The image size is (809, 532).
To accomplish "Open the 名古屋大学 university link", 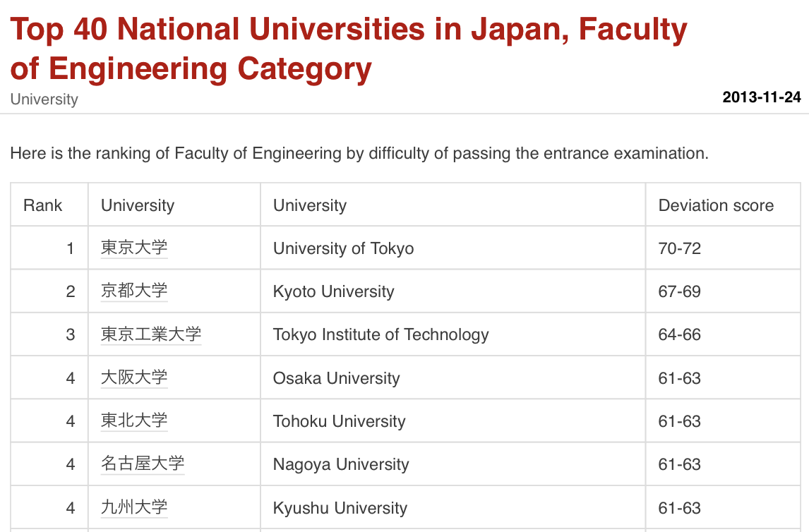I will [143, 464].
